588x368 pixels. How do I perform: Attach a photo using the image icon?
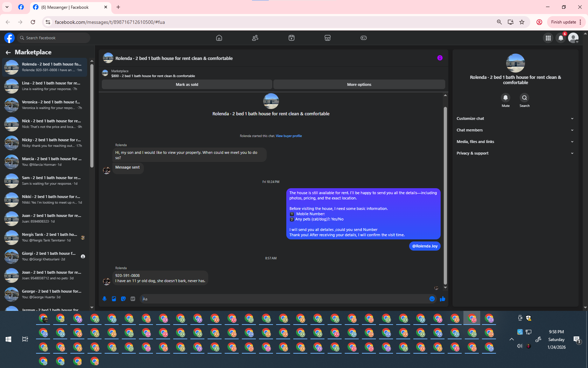[114, 299]
